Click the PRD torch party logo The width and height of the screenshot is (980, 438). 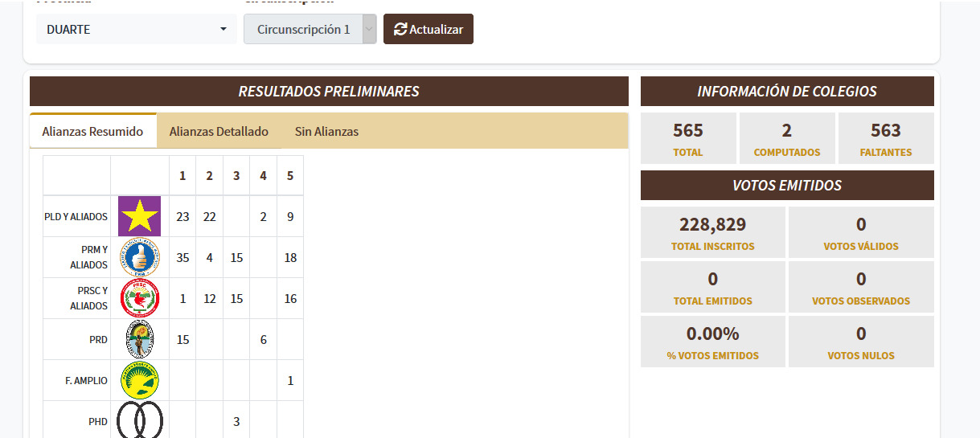[139, 339]
